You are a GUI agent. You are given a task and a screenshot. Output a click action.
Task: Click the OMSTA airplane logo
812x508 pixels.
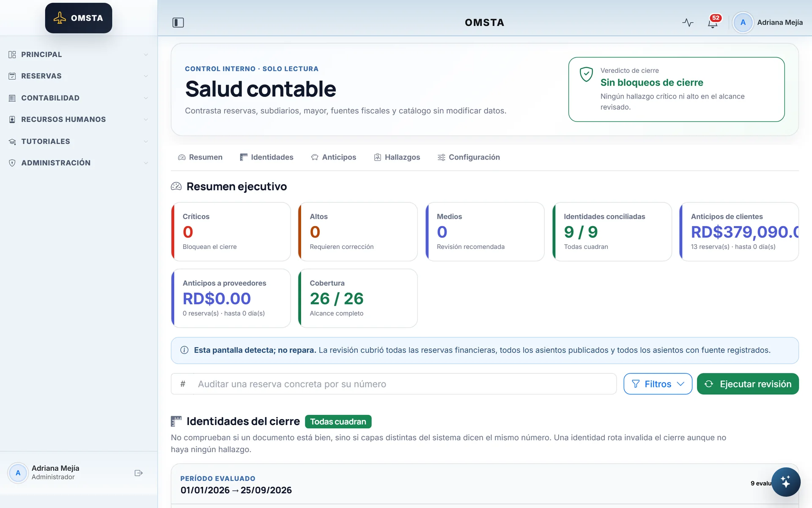pyautogui.click(x=79, y=18)
